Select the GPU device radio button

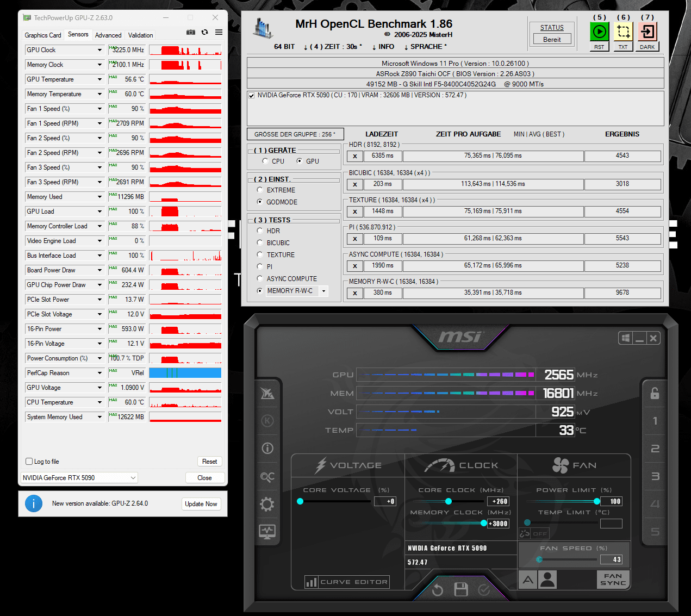click(x=299, y=161)
